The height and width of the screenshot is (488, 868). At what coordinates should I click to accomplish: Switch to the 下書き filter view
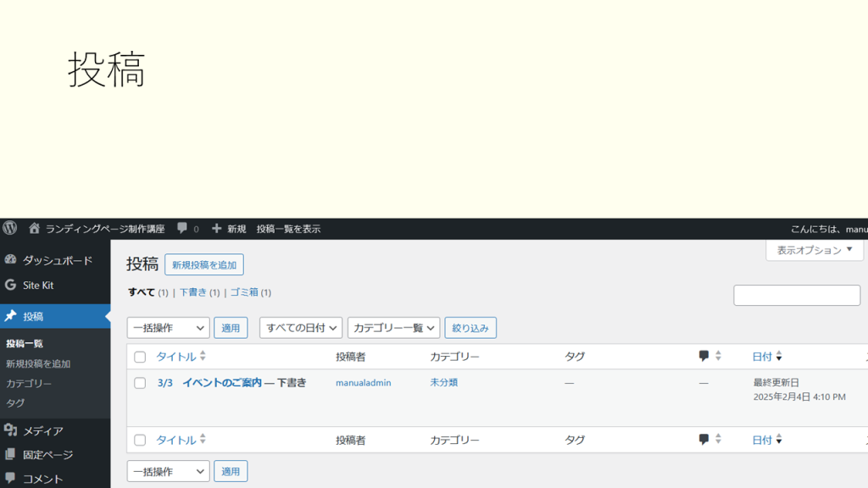point(192,292)
